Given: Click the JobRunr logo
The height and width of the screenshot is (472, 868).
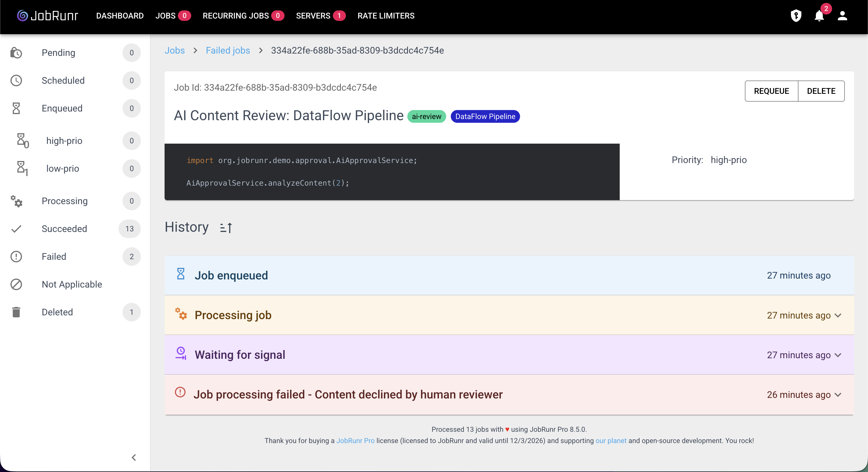Looking at the screenshot, I should click(48, 16).
